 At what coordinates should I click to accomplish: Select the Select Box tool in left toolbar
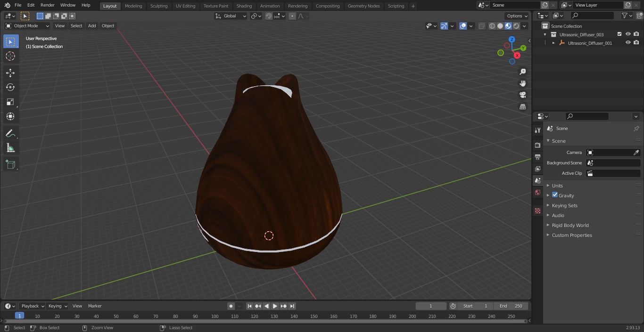pyautogui.click(x=10, y=41)
